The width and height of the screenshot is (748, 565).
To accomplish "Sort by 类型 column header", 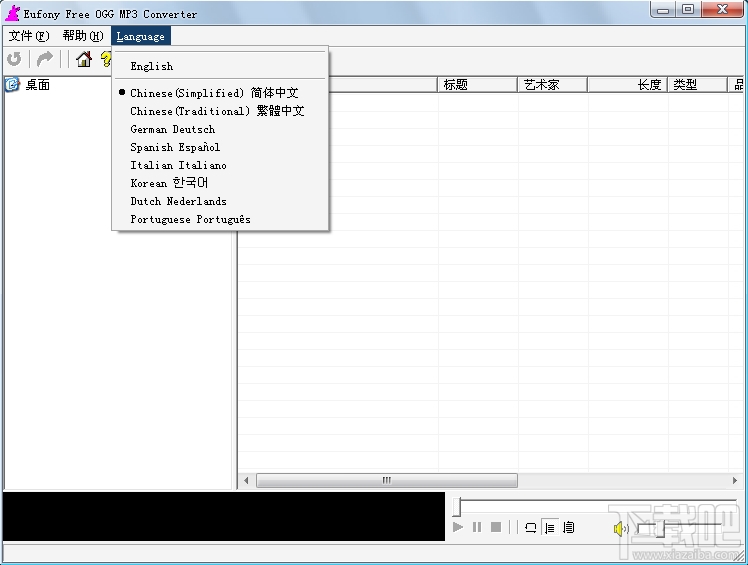I will (697, 84).
